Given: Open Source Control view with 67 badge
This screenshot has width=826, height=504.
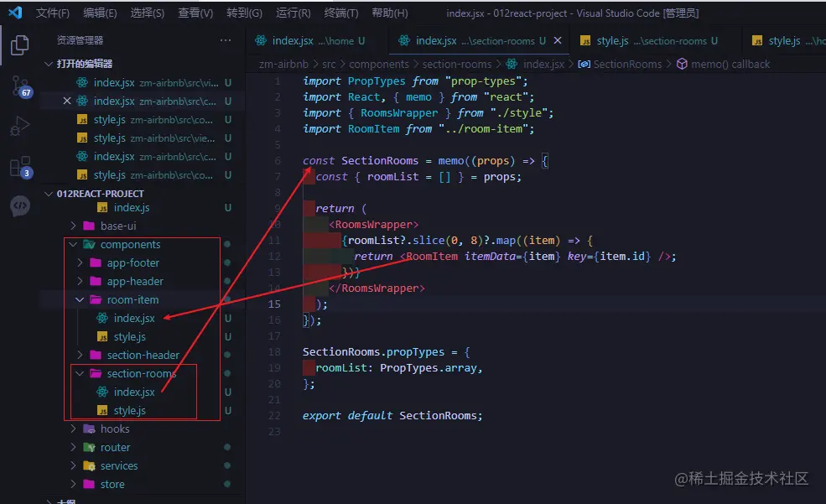Looking at the screenshot, I should pos(21,86).
